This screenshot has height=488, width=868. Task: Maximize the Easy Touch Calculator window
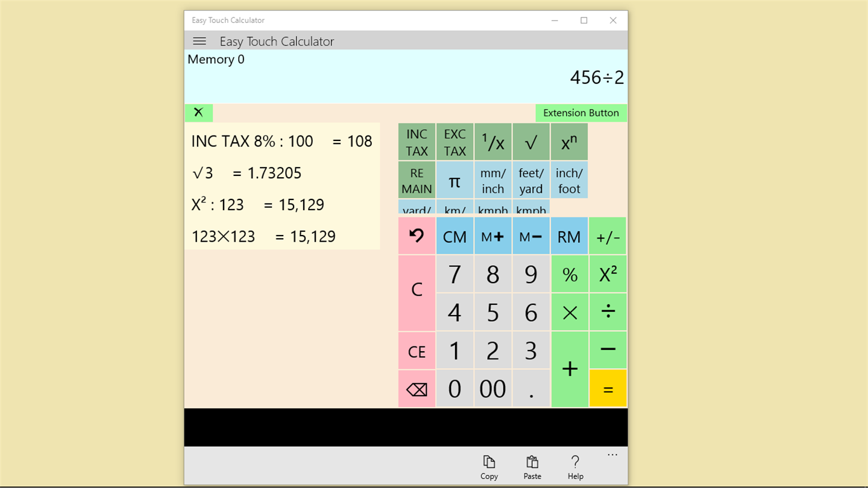(583, 20)
